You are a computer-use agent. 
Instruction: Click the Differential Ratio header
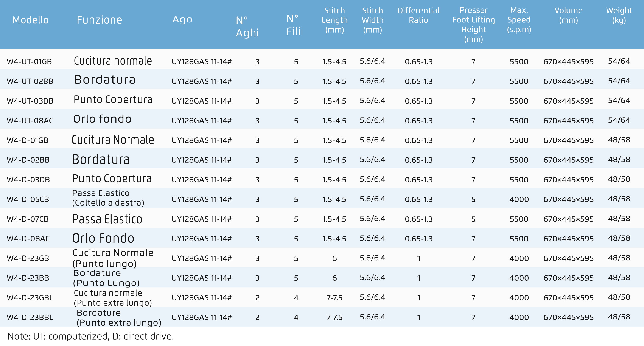tap(418, 15)
